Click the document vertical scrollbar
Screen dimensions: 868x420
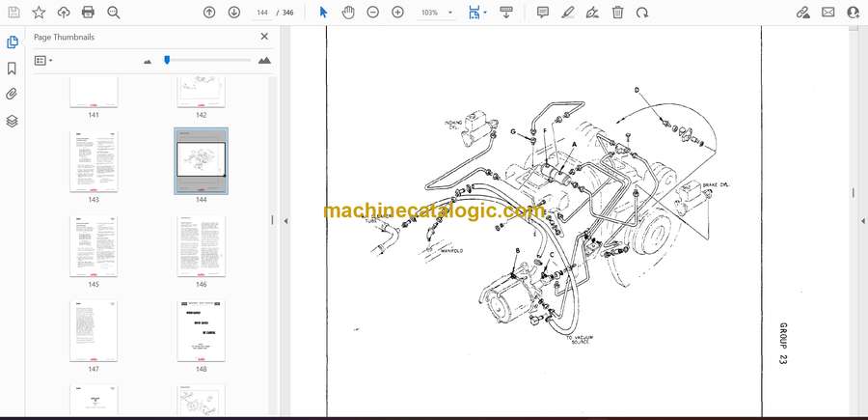pyautogui.click(x=854, y=220)
